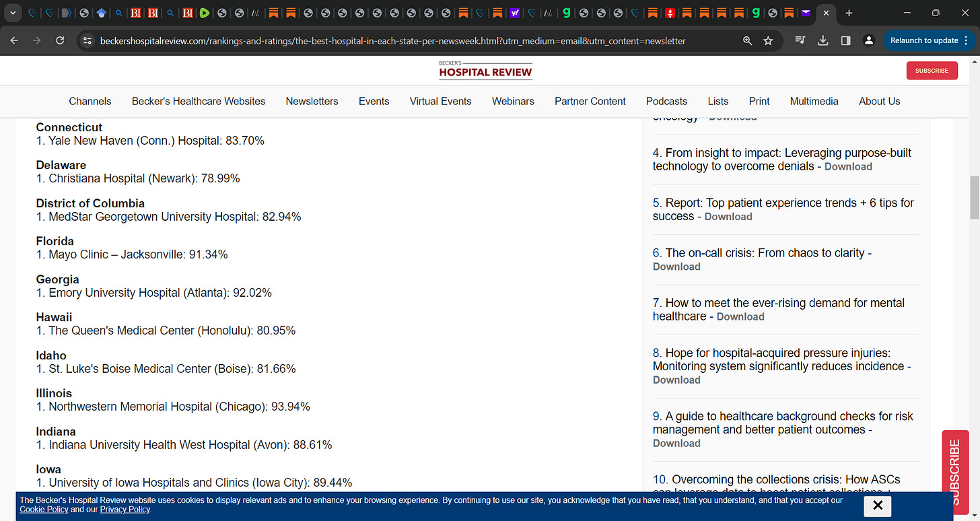Click the Becker's Hospital Review logo

485,70
